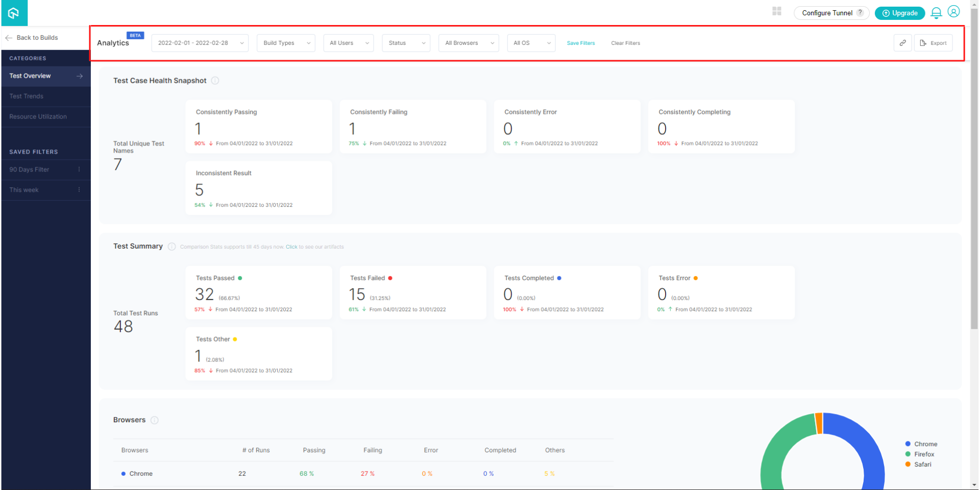Select the Resource Utilization category
This screenshot has width=980, height=490.
pos(38,116)
